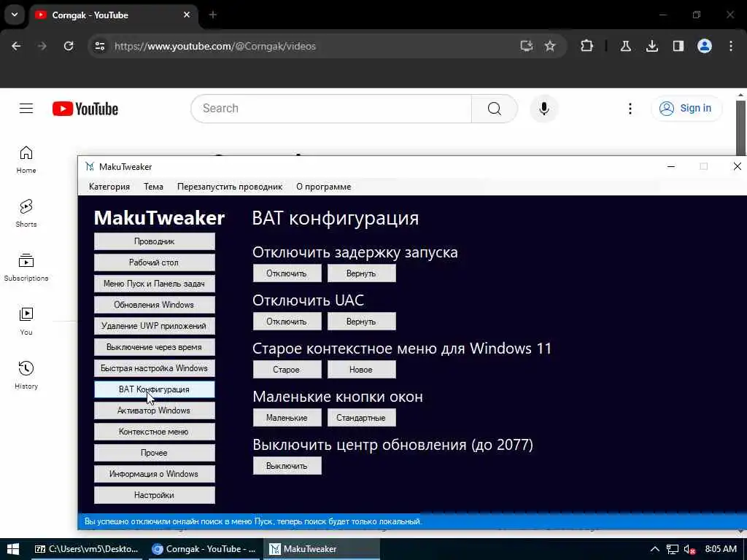The width and height of the screenshot is (747, 560).
Task: Click Вернуть under startup delay section
Action: click(362, 273)
